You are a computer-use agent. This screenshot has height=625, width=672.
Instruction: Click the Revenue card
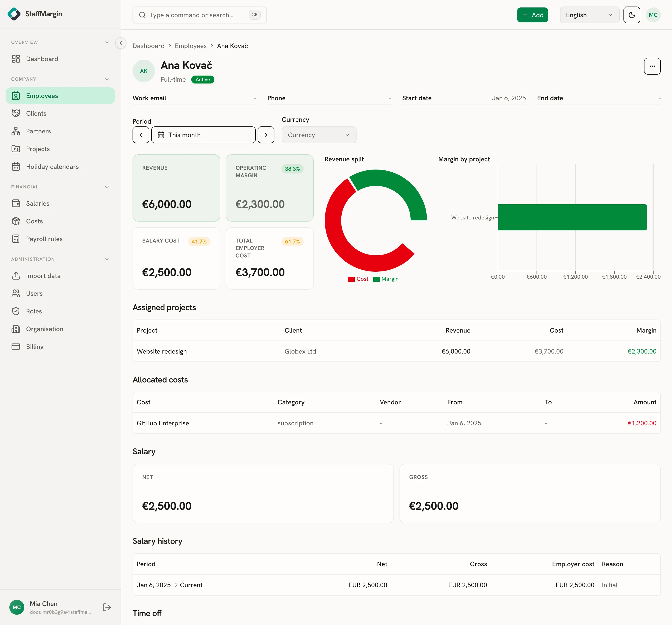click(x=176, y=188)
